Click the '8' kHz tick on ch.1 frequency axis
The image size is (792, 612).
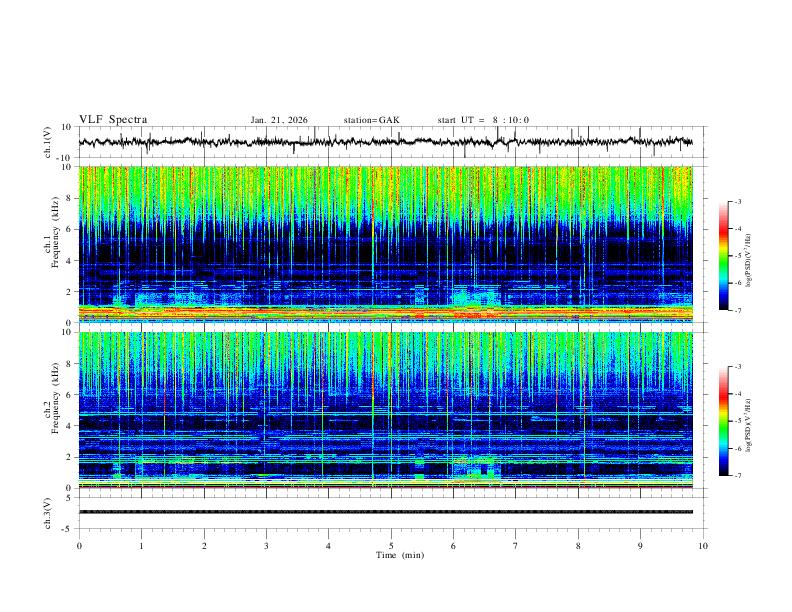point(69,198)
